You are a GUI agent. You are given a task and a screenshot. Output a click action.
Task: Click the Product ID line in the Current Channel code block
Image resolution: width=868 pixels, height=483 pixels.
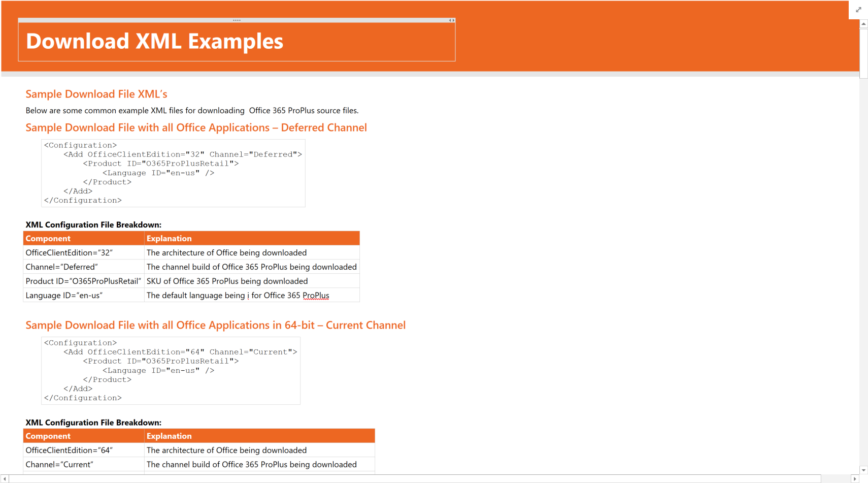coord(160,361)
